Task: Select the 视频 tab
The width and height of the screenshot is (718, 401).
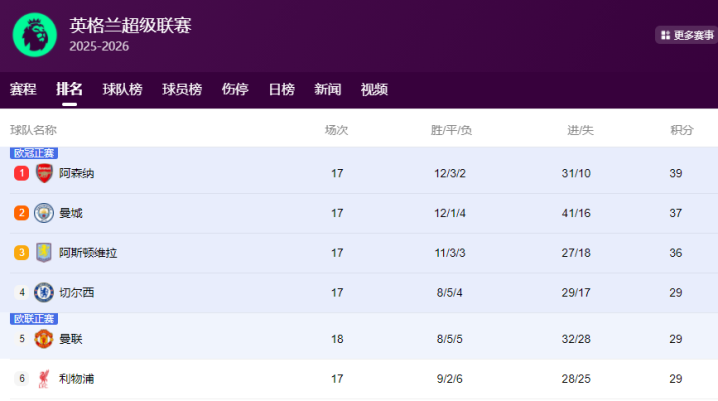Action: [374, 89]
